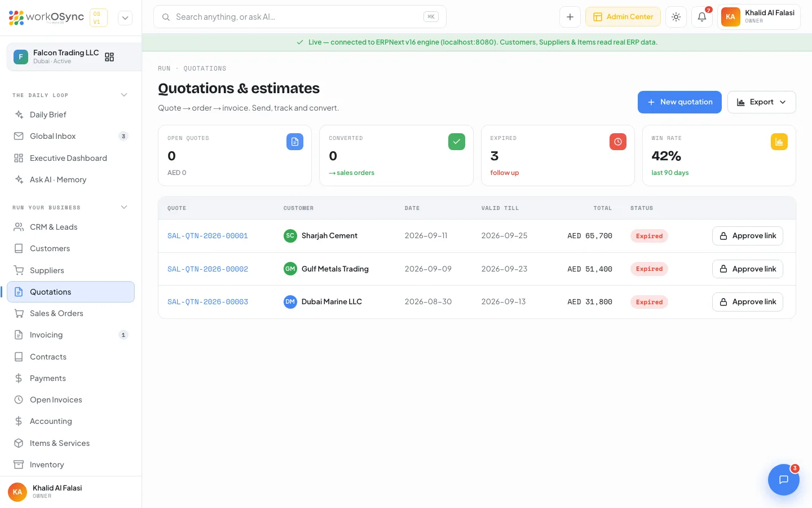
Task: Open quote SAL-QTN-2026-00003
Action: [208, 302]
